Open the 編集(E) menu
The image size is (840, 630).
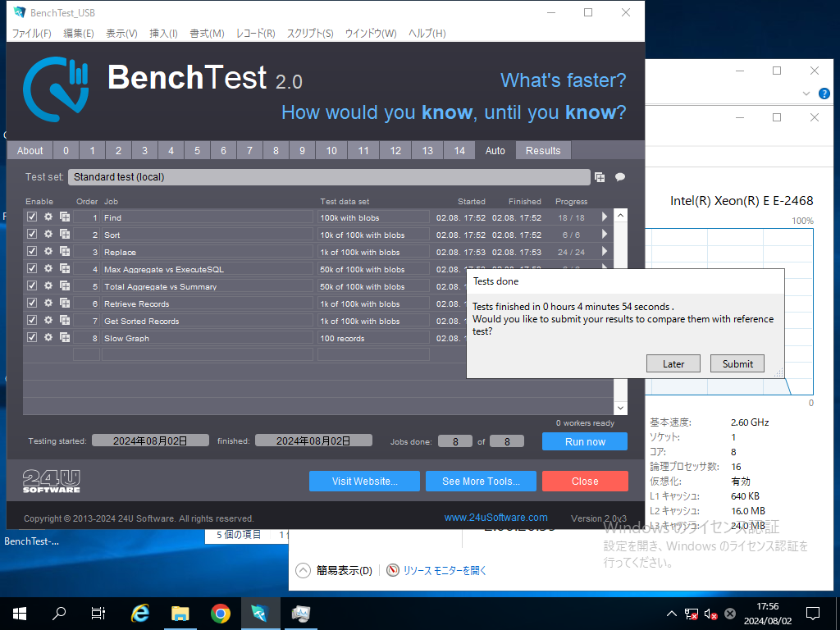click(x=79, y=33)
